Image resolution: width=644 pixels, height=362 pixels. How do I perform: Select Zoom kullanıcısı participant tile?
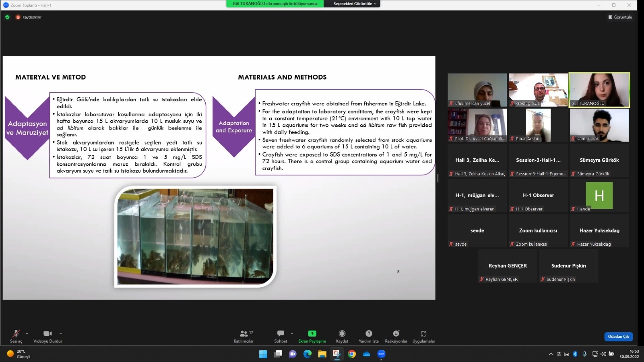click(x=538, y=230)
